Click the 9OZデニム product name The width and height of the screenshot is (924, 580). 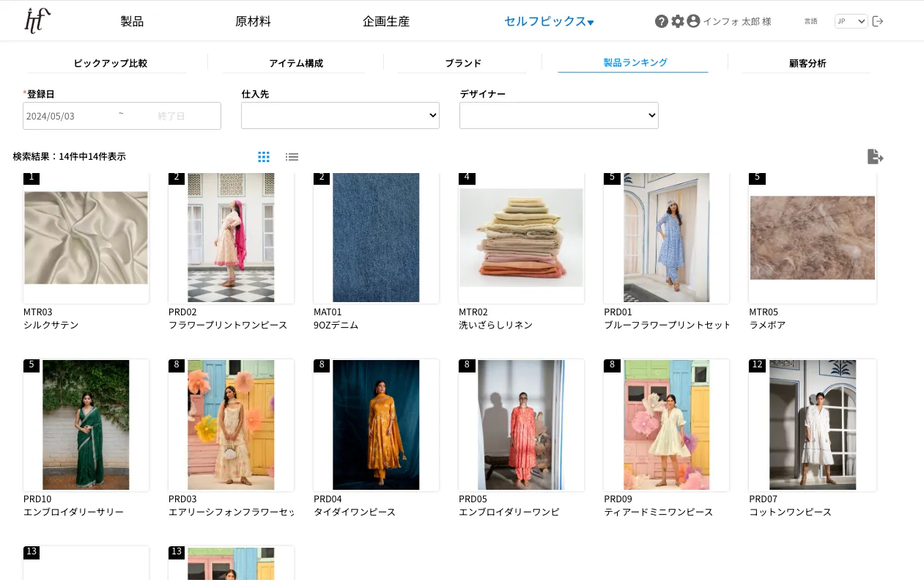pyautogui.click(x=336, y=325)
